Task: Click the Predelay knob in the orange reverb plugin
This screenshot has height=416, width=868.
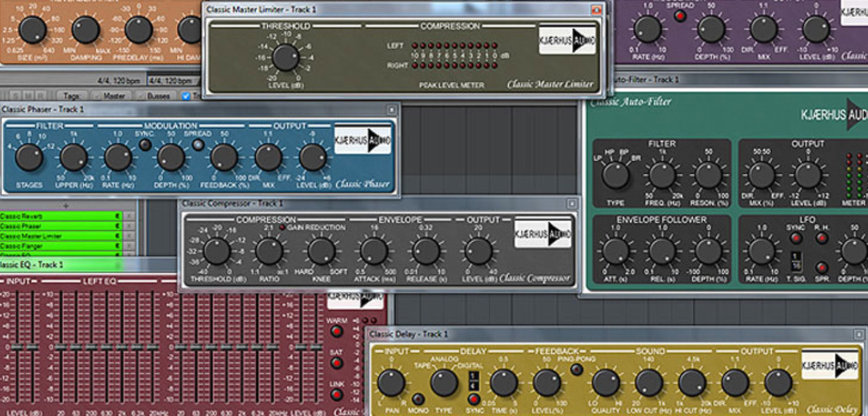Action: click(138, 30)
